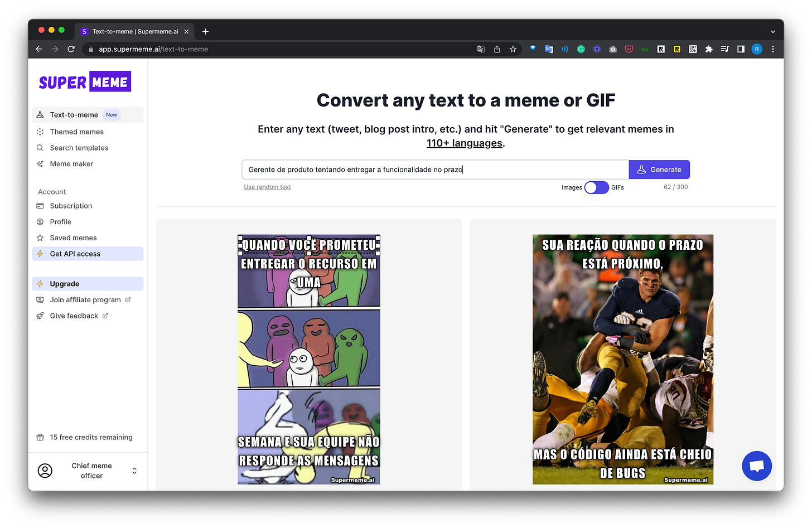Click the Use random text link
The height and width of the screenshot is (528, 812).
pyautogui.click(x=267, y=187)
